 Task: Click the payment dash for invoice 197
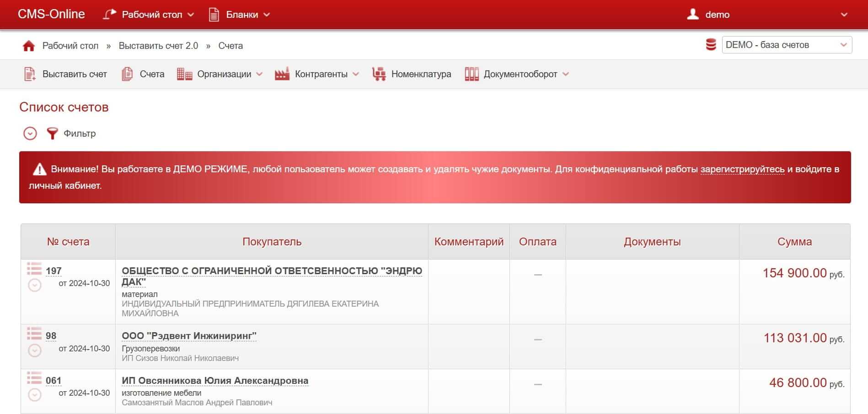tap(538, 275)
